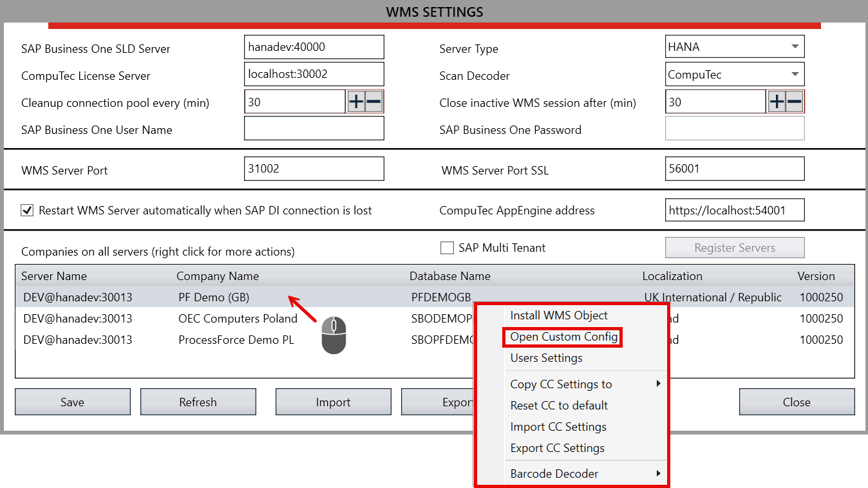Image resolution: width=868 pixels, height=488 pixels.
Task: Increase close inactive WMS session minutes
Action: [777, 102]
